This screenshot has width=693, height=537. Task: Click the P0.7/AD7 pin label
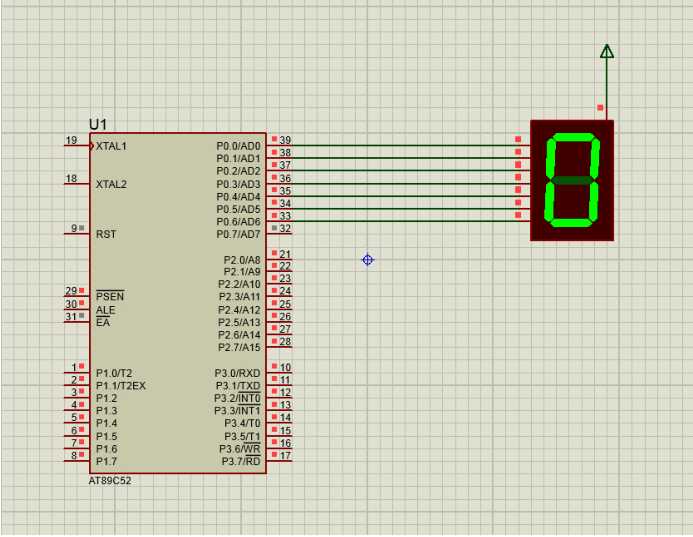[x=238, y=235]
